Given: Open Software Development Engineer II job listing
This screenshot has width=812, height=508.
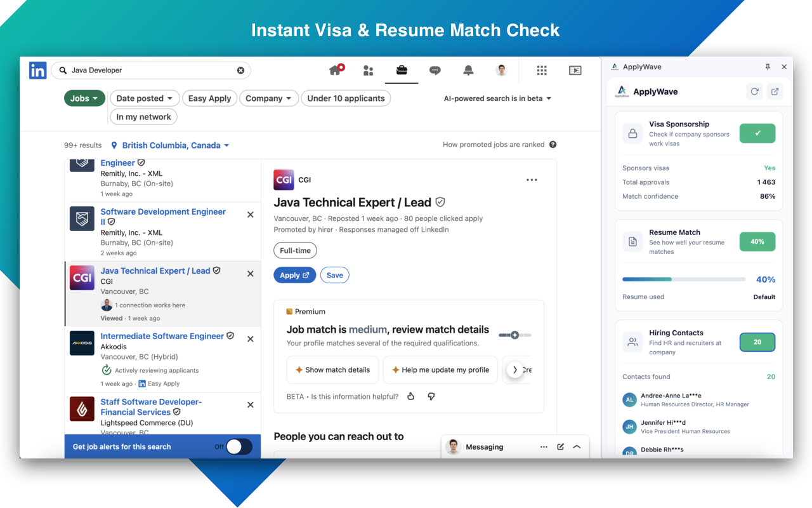Looking at the screenshot, I should tap(163, 217).
